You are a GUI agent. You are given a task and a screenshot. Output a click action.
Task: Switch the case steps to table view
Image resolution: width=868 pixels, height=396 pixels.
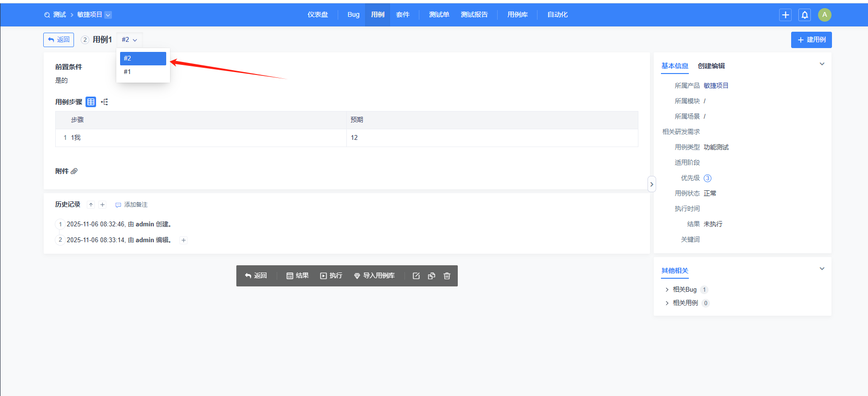click(x=91, y=102)
